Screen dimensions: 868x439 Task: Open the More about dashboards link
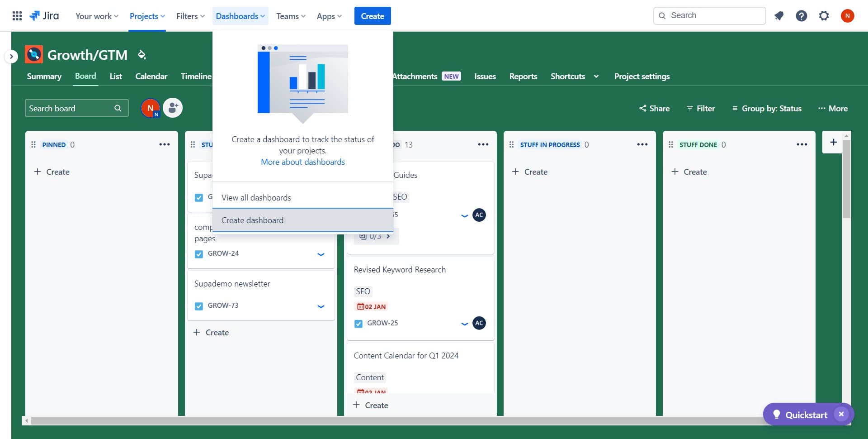click(x=302, y=162)
